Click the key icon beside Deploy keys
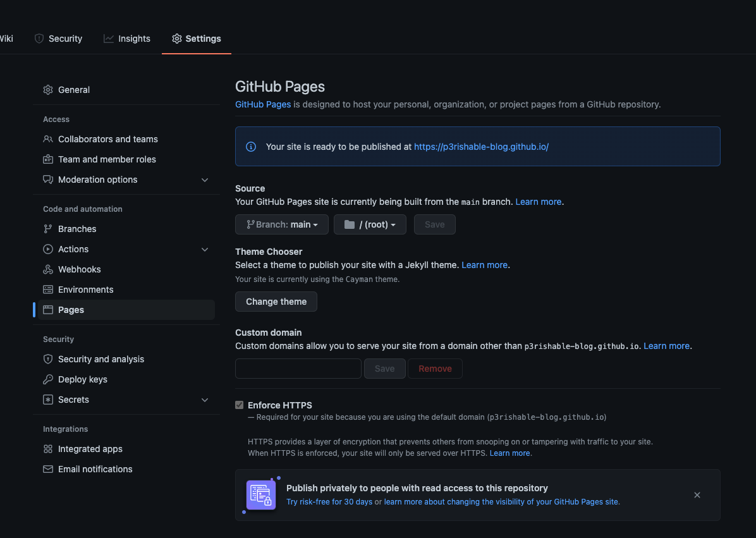The height and width of the screenshot is (538, 756). pyautogui.click(x=48, y=379)
